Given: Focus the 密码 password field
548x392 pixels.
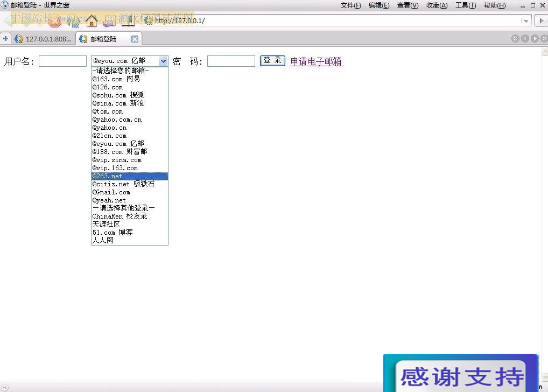Looking at the screenshot, I should click(x=231, y=61).
